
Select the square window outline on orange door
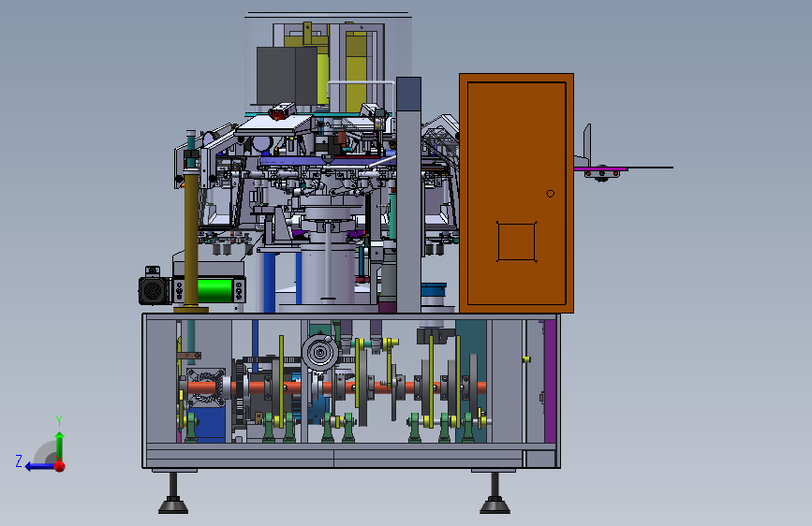tap(516, 241)
